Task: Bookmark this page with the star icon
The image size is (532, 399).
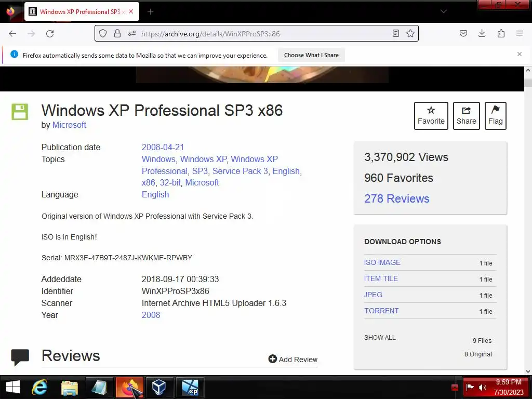Action: coord(410,33)
